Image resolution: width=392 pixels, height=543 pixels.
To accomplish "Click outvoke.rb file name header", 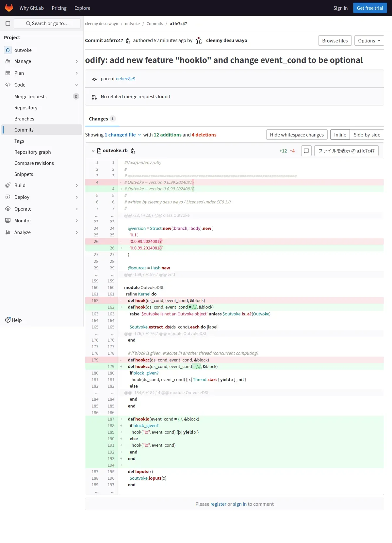I will coord(115,151).
